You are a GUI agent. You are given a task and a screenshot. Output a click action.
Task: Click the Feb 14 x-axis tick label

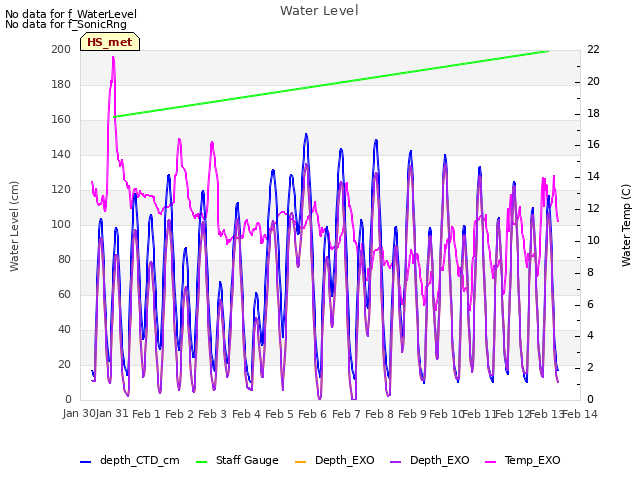580,414
